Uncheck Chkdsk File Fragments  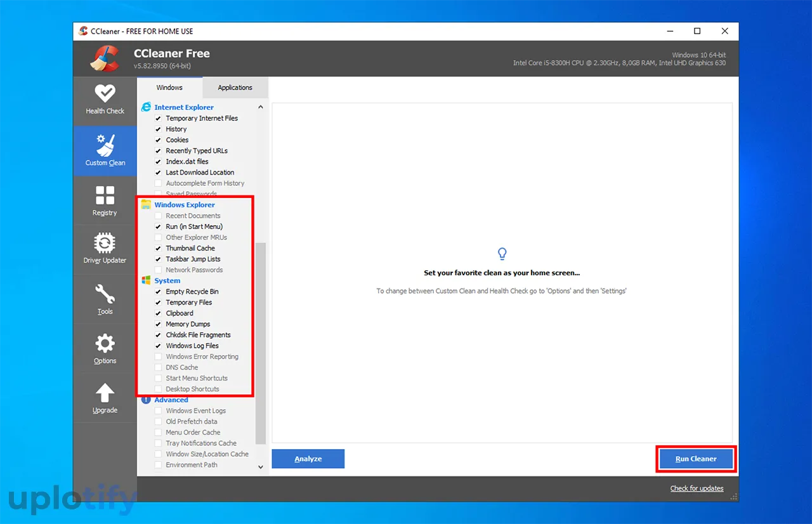pos(159,335)
